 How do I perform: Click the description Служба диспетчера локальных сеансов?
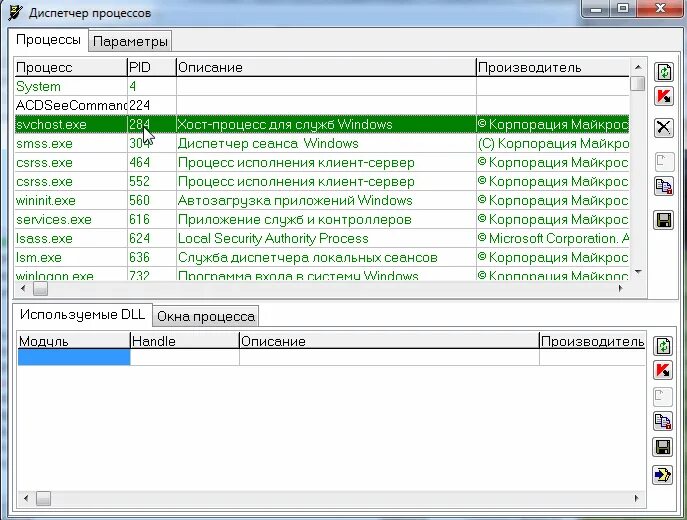308,258
